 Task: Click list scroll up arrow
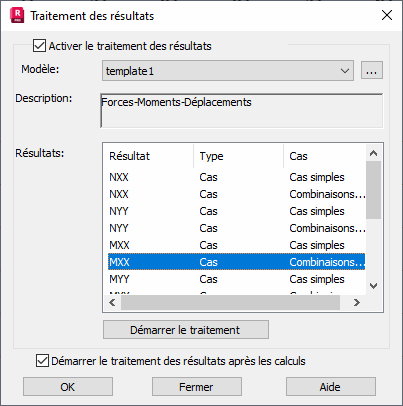[x=373, y=153]
